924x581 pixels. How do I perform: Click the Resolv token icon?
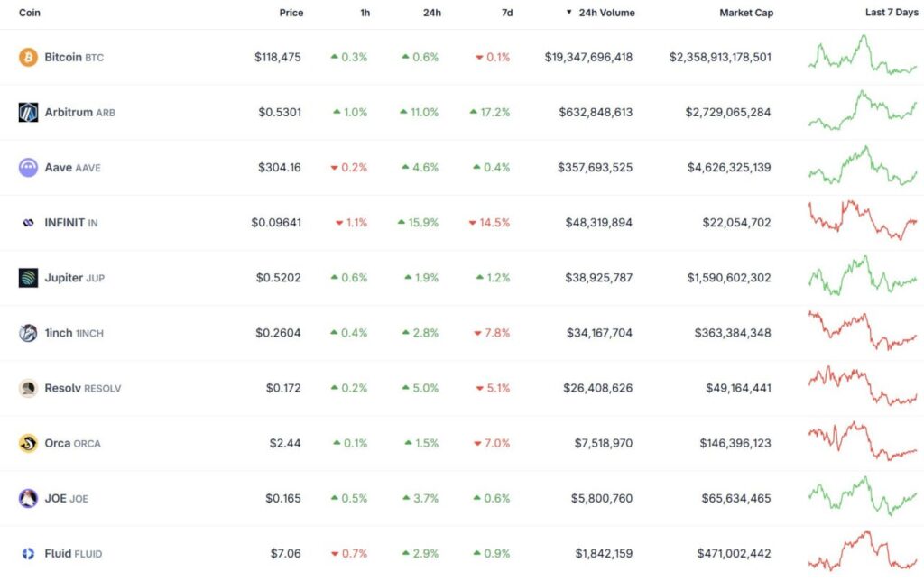coord(28,388)
